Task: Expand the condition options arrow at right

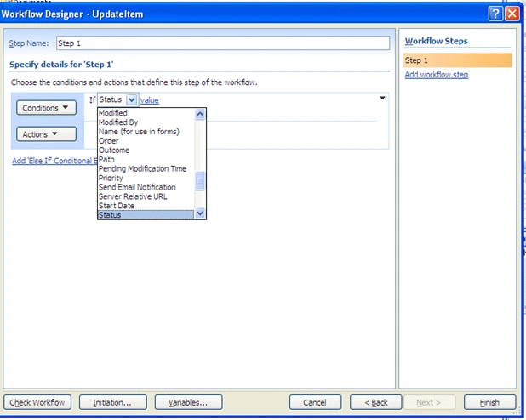Action: [x=382, y=98]
